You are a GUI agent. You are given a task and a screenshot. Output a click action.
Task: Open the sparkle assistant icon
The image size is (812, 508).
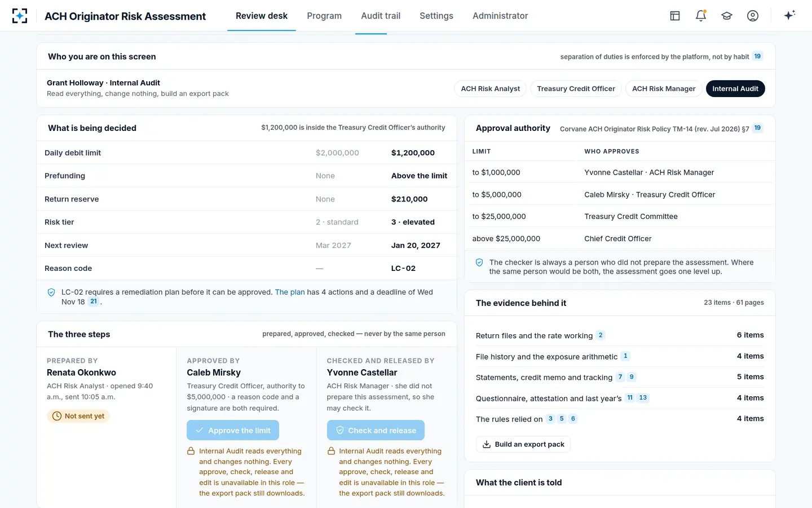coord(789,15)
